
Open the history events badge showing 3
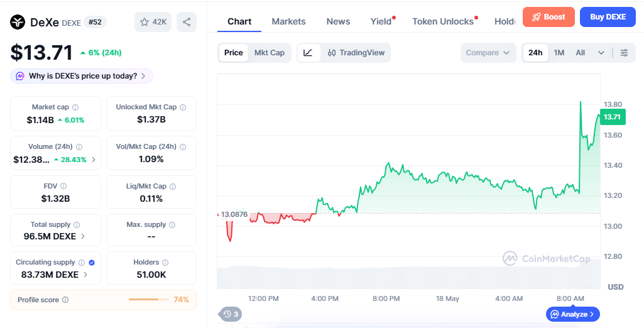[231, 314]
